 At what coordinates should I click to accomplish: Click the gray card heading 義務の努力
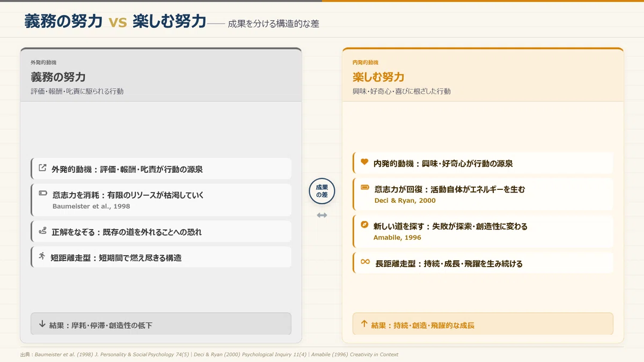pyautogui.click(x=58, y=77)
